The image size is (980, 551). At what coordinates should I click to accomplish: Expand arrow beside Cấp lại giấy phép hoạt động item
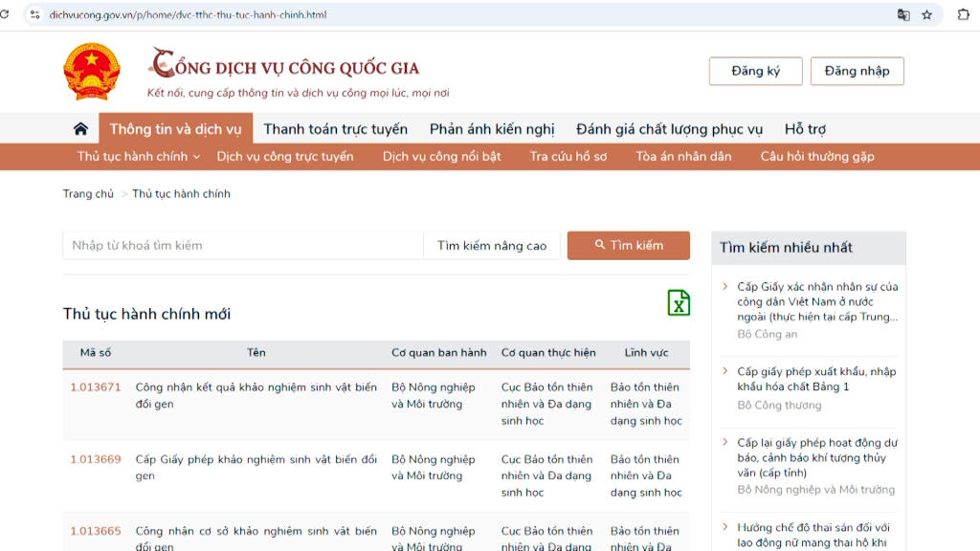pos(725,442)
